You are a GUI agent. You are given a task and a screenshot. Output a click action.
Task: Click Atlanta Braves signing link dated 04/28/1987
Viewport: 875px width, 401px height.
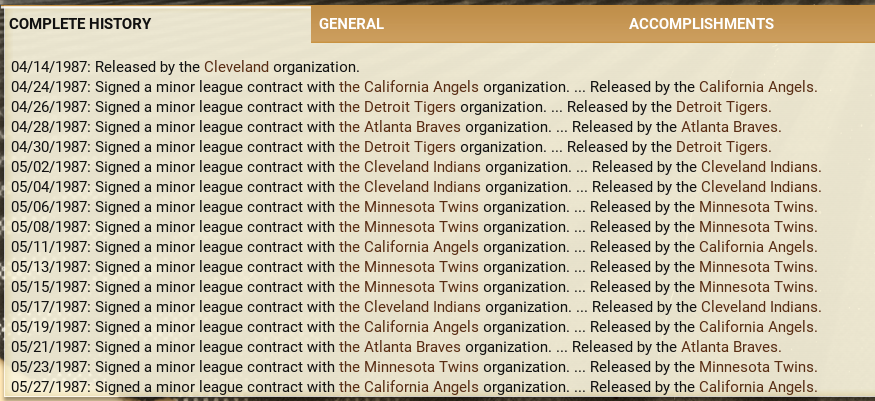400,127
